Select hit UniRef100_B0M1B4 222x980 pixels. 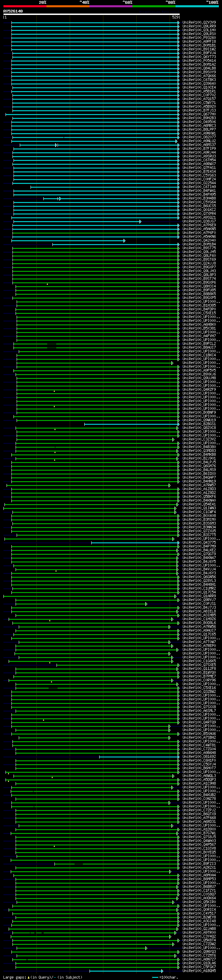tap(199, 244)
